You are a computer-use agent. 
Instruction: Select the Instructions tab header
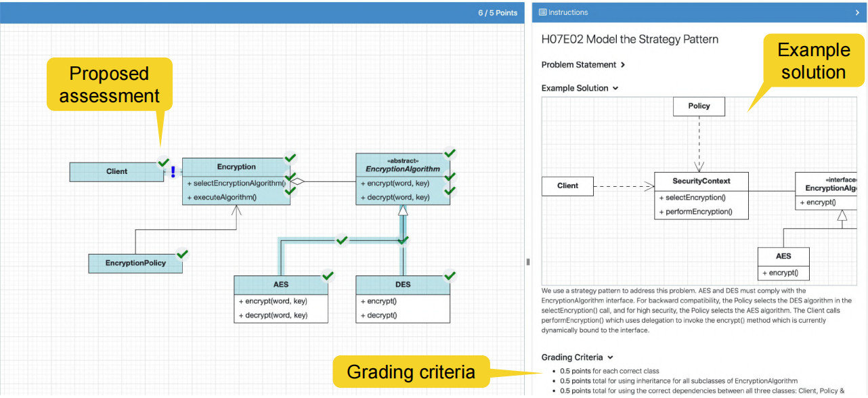[x=569, y=12]
